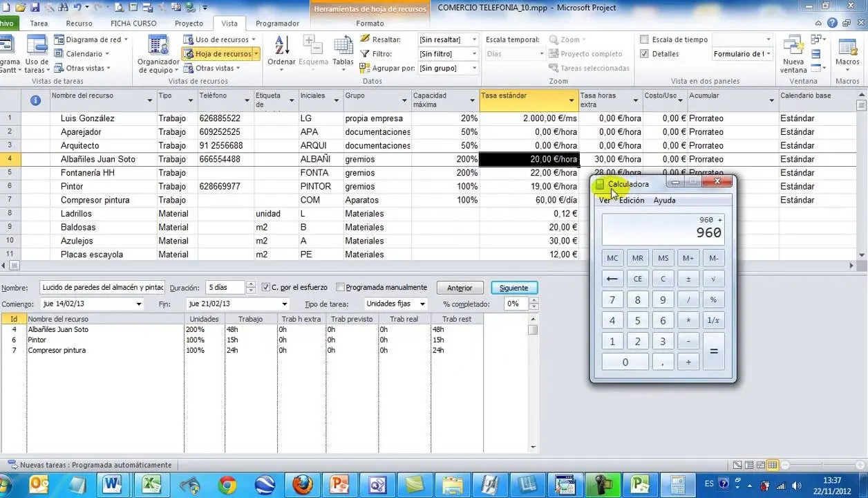Open the Edición menu in Calculadora

point(632,201)
